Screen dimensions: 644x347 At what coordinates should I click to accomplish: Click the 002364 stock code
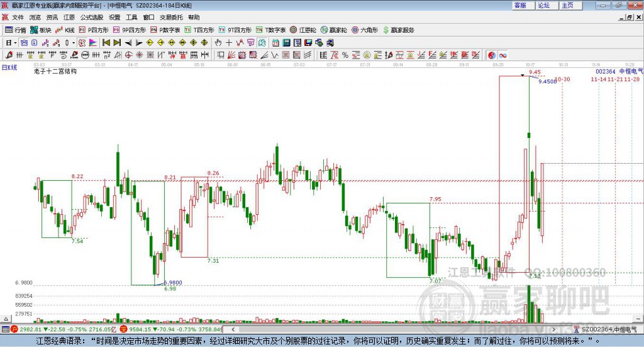[606, 72]
